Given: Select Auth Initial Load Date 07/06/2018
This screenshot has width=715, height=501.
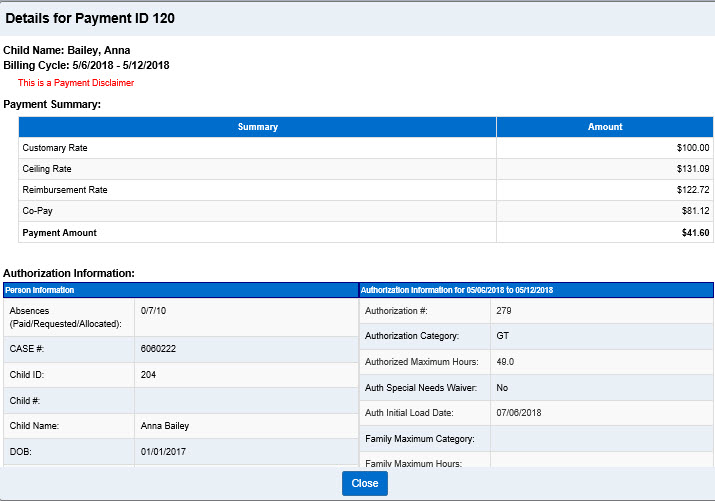Looking at the screenshot, I should point(519,413).
